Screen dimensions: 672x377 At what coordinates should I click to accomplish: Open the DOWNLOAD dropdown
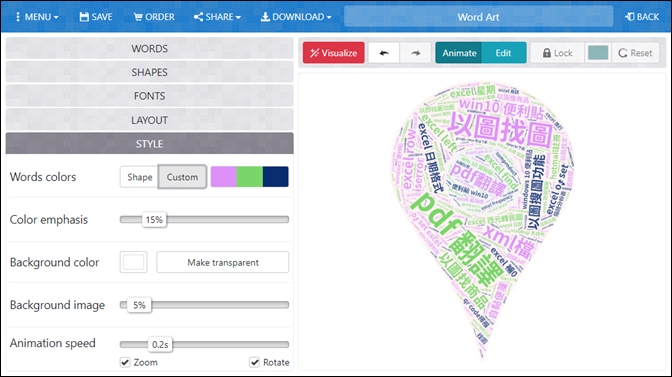296,17
